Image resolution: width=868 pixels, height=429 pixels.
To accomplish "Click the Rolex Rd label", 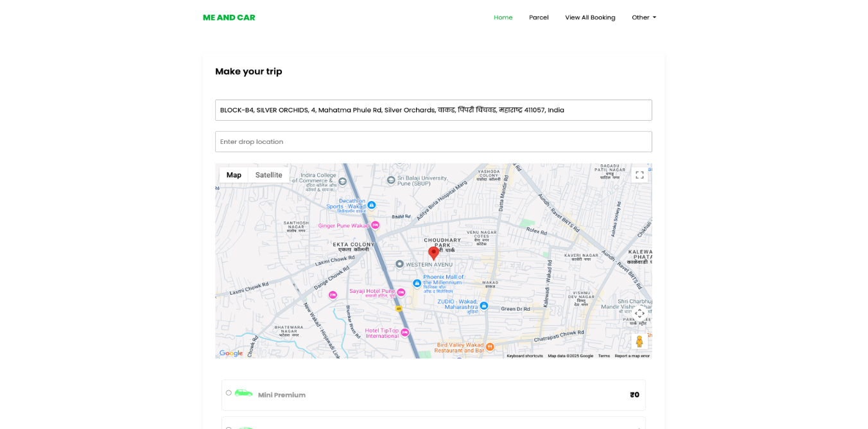I will [536, 231].
